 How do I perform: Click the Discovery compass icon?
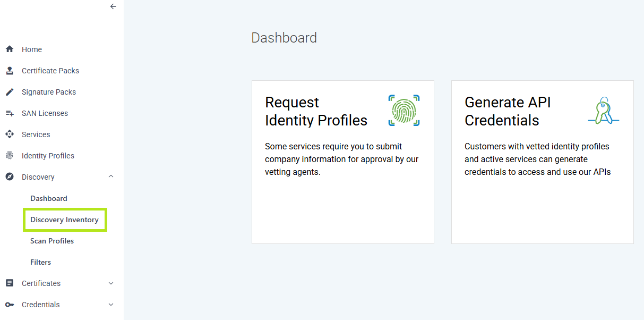point(9,176)
